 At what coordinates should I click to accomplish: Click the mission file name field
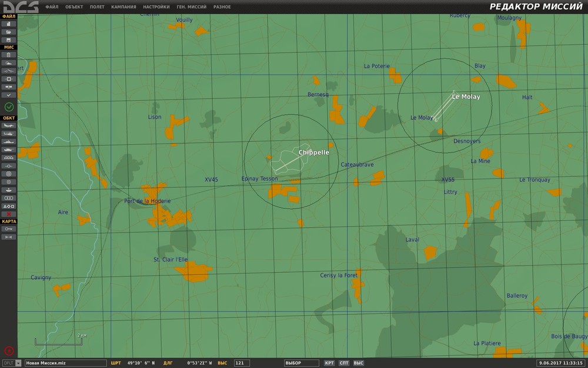[66, 363]
